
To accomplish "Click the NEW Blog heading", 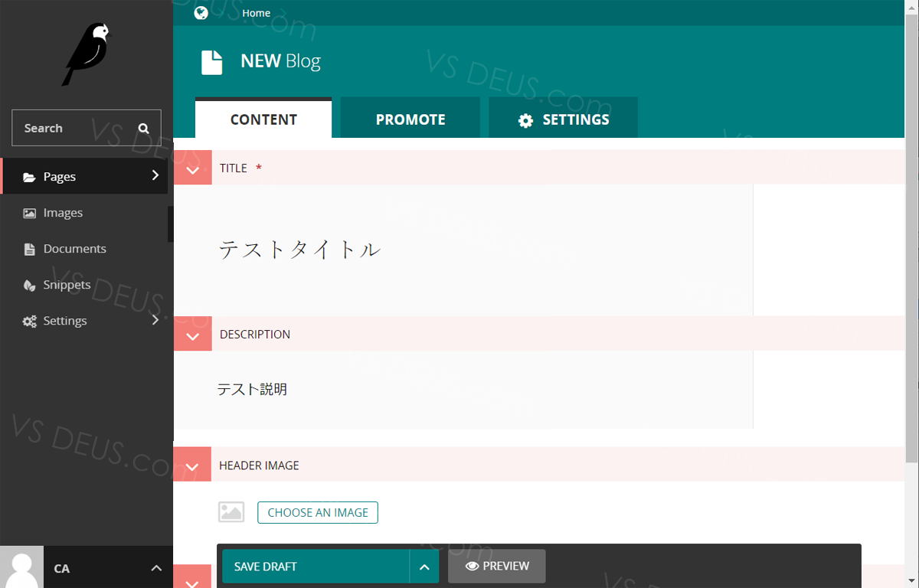I will click(280, 61).
